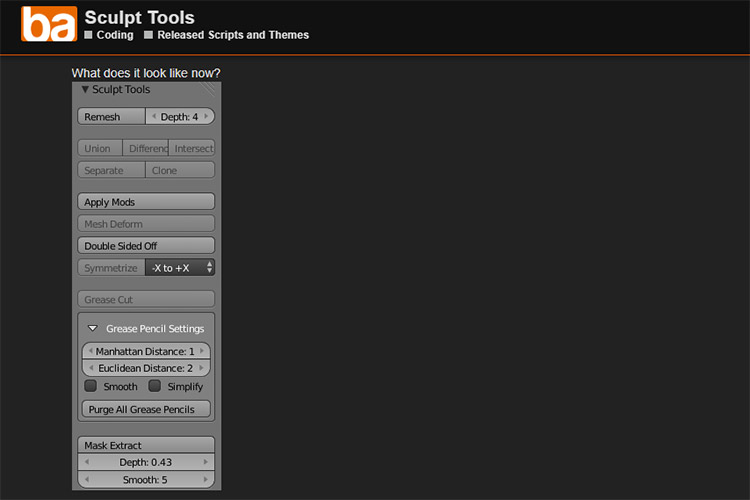Viewport: 750px width, 500px height.
Task: Enable the Simplify checkbox
Action: click(155, 386)
